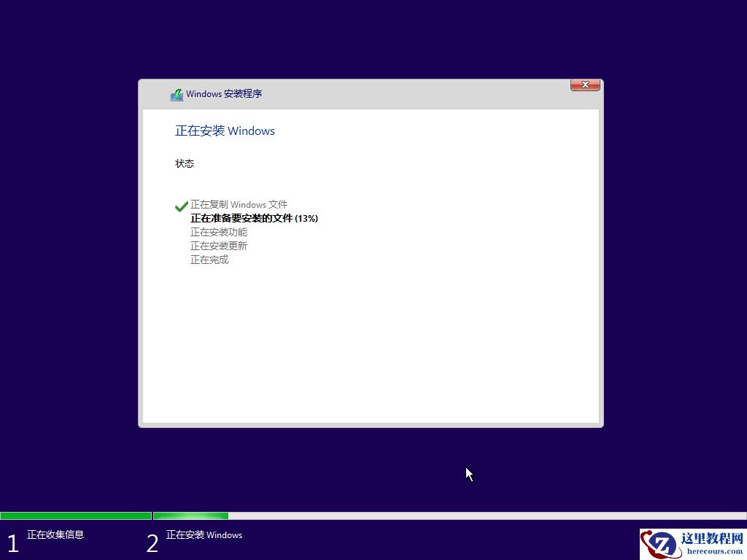Select the mouse cursor location on the desktop
Screen dimensions: 747x560
468,474
